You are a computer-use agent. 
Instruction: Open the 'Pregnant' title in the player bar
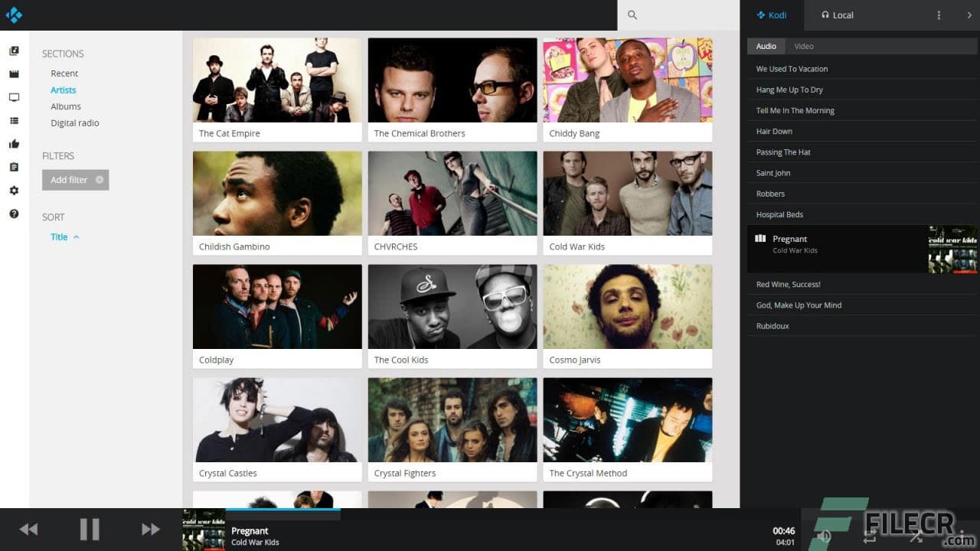point(250,530)
